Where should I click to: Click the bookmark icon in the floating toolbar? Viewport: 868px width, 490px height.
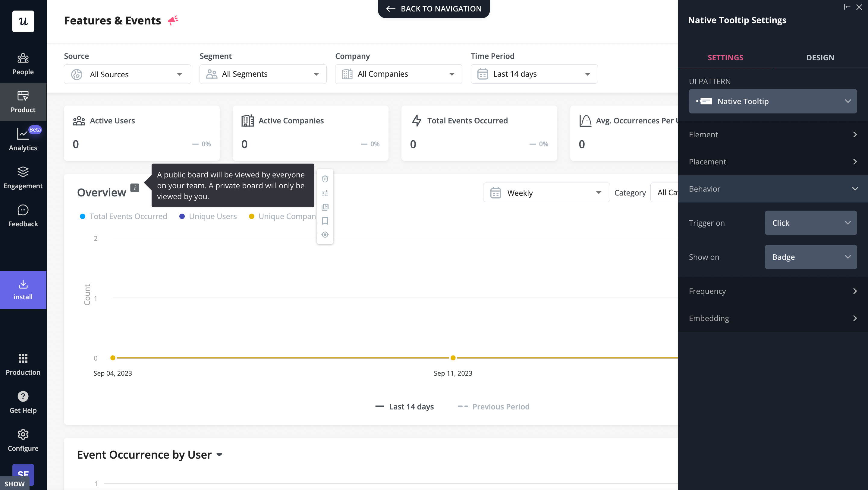325,221
